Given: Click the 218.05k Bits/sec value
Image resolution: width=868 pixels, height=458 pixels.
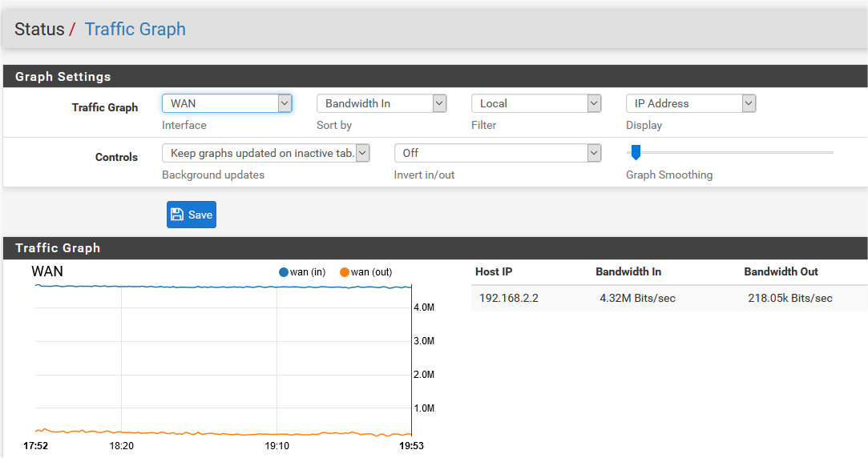Looking at the screenshot, I should 790,298.
